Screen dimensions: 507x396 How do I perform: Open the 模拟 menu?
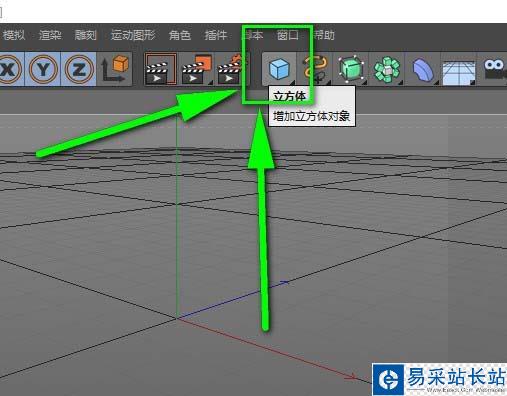point(13,35)
